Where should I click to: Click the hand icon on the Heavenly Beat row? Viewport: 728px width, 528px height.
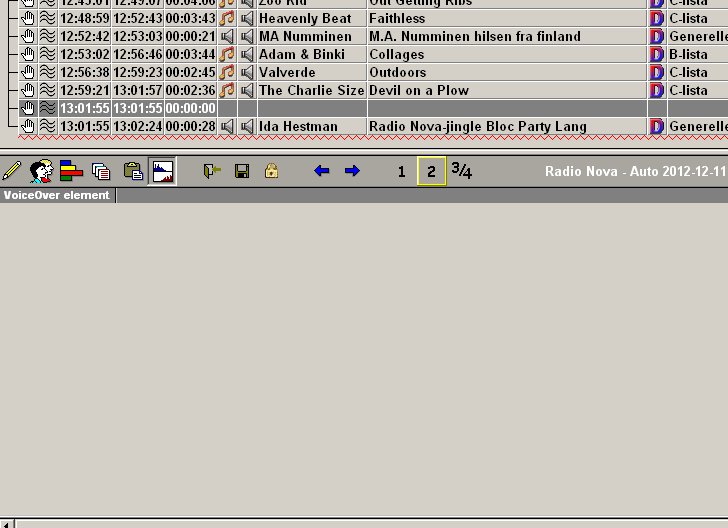[x=28, y=19]
